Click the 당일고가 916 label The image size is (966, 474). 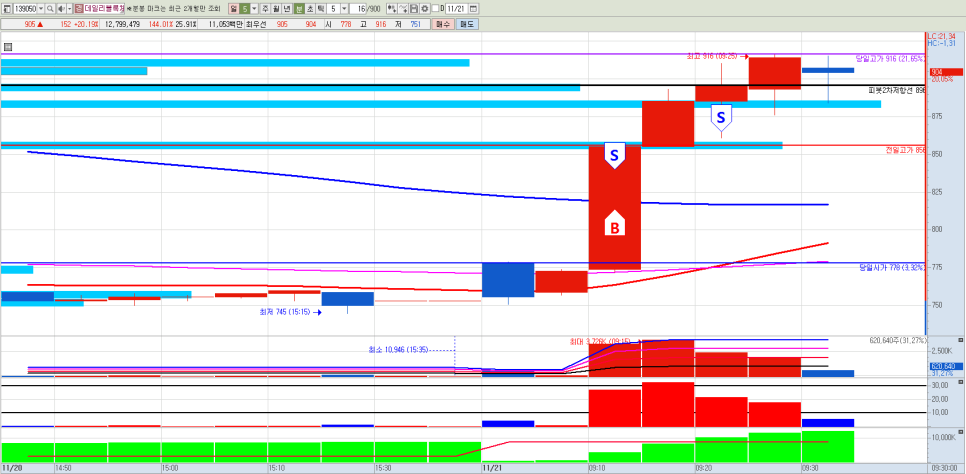890,59
